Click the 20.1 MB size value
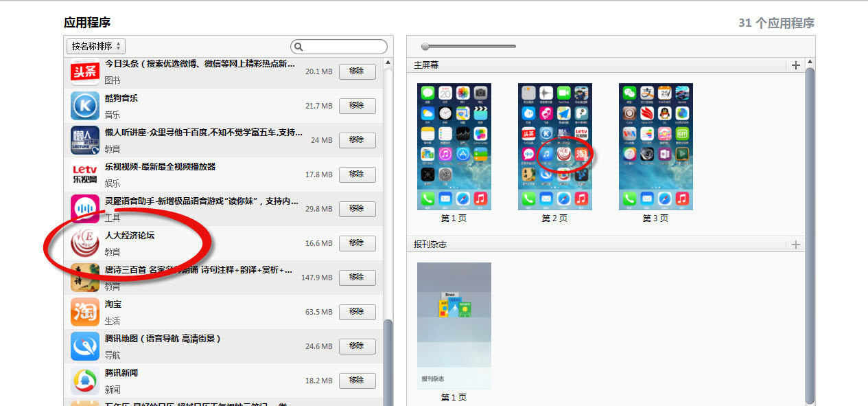This screenshot has width=868, height=406. point(319,71)
